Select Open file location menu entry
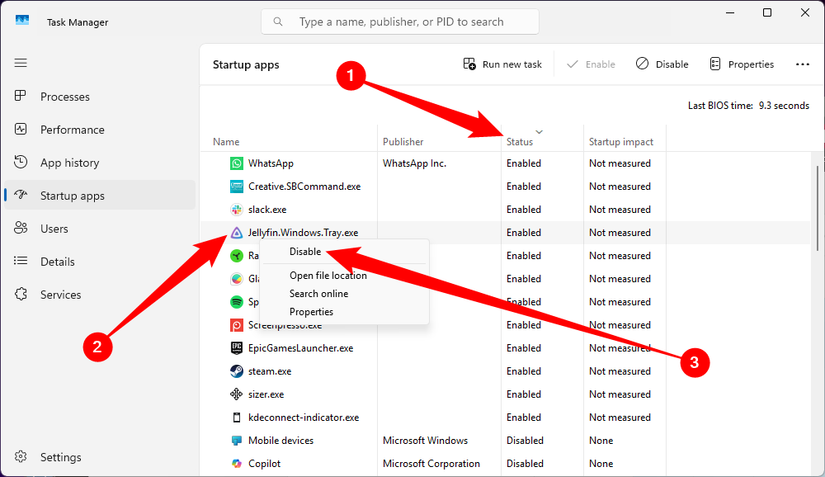The height and width of the screenshot is (477, 825). point(328,275)
